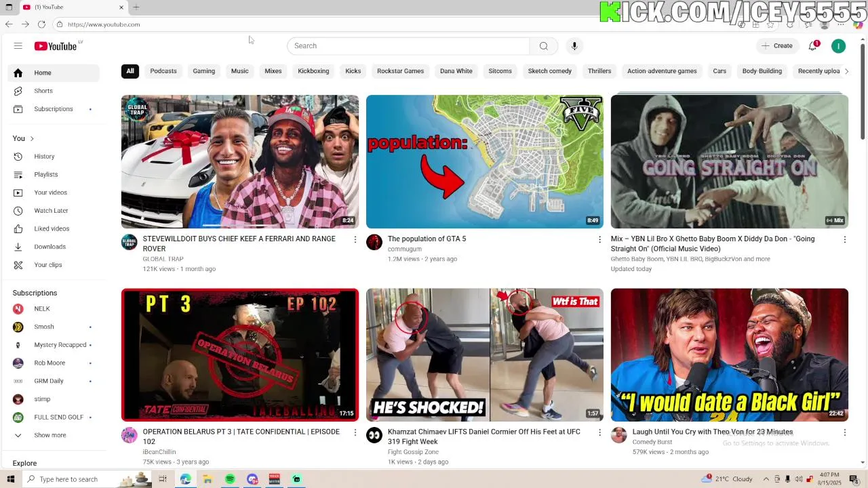Image resolution: width=868 pixels, height=488 pixels.
Task: Open Fight Gossip Zone channel link
Action: coord(413,452)
